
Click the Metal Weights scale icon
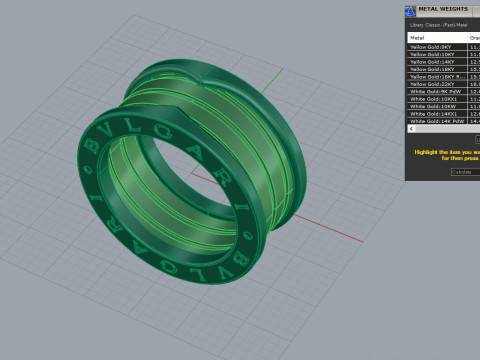(410, 11)
